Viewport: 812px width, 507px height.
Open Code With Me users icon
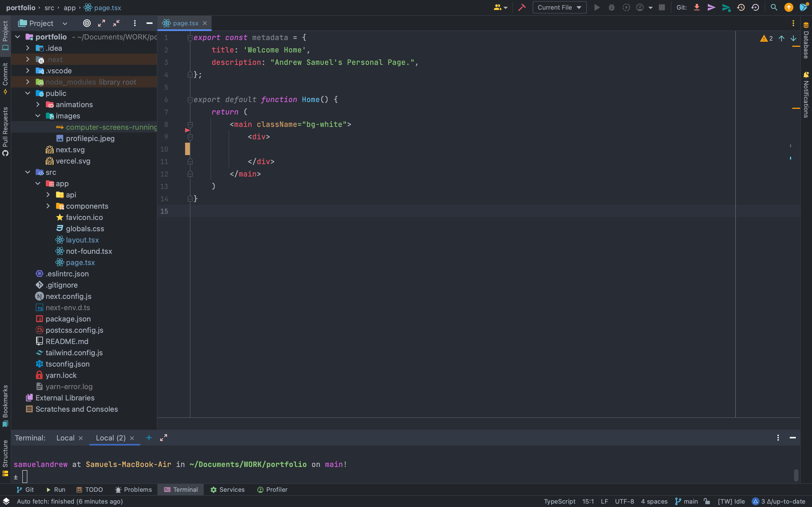pyautogui.click(x=501, y=7)
